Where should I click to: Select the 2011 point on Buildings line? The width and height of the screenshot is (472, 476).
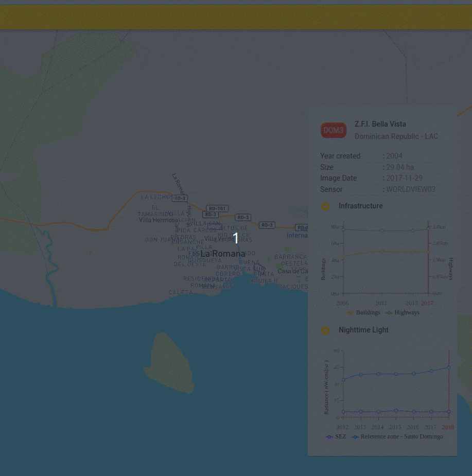click(381, 251)
